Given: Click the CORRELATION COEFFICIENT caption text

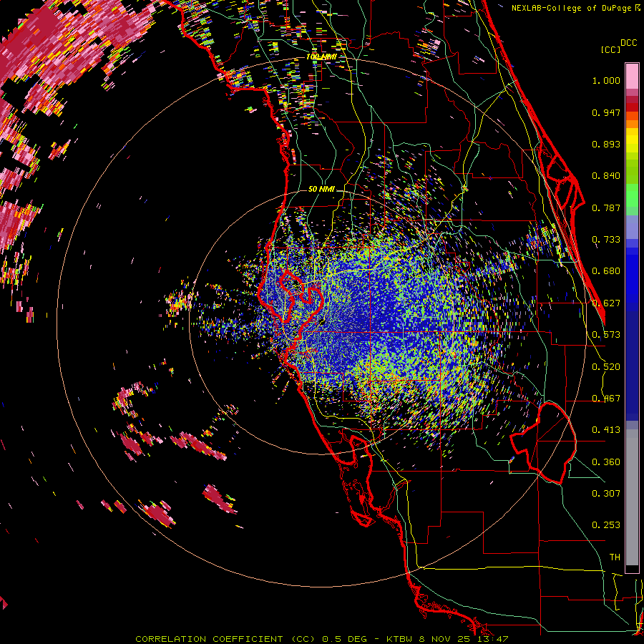Looking at the screenshot, I should [x=209, y=639].
